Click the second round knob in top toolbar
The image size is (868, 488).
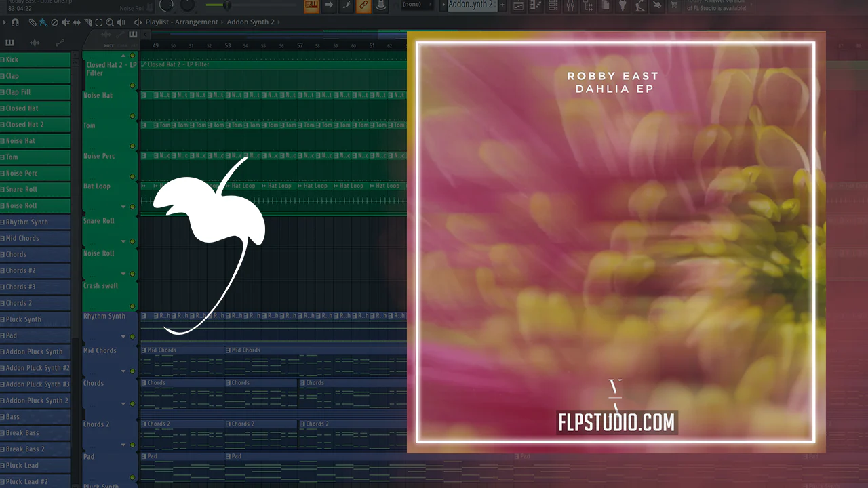click(186, 5)
